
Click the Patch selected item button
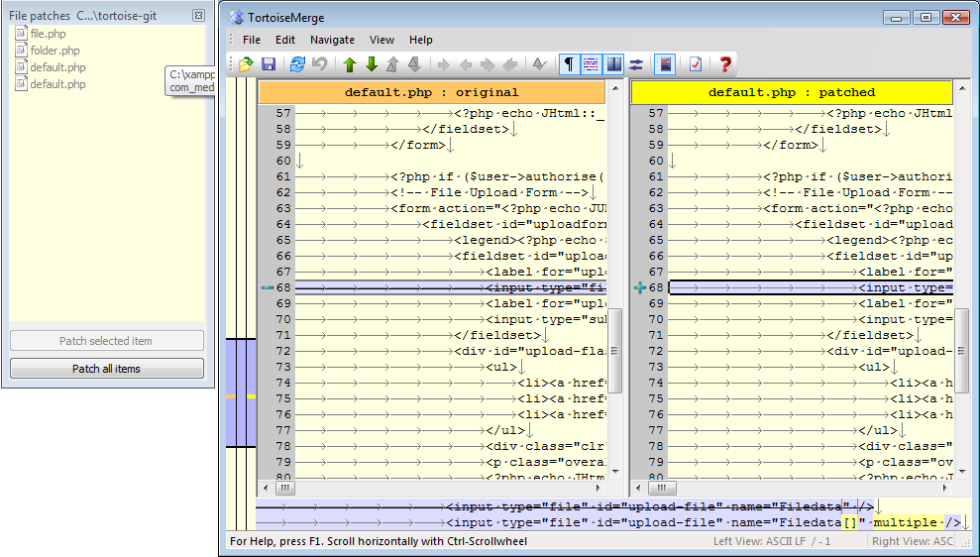pyautogui.click(x=107, y=341)
